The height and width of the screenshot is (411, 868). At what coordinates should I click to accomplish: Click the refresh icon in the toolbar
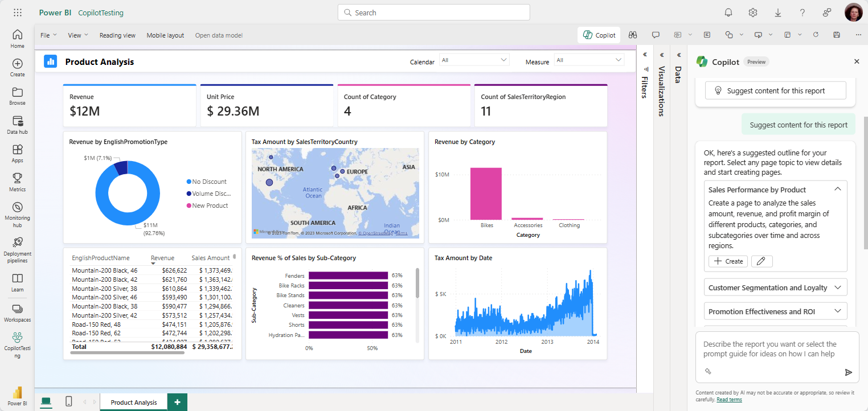[x=816, y=35]
